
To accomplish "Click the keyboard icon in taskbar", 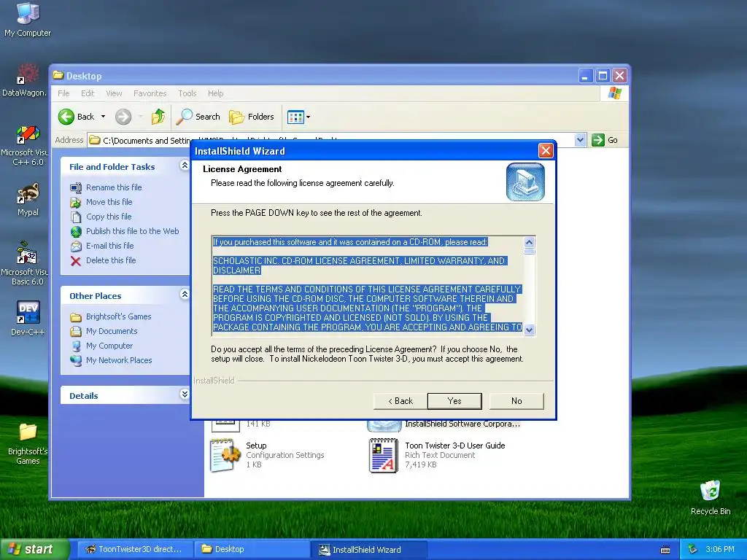I will (x=665, y=550).
